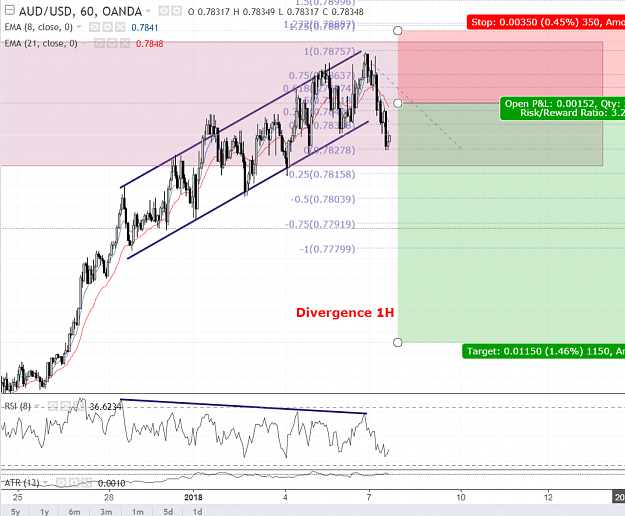The width and height of the screenshot is (625, 516).
Task: Select the RSI divergence trend line
Action: click(243, 406)
